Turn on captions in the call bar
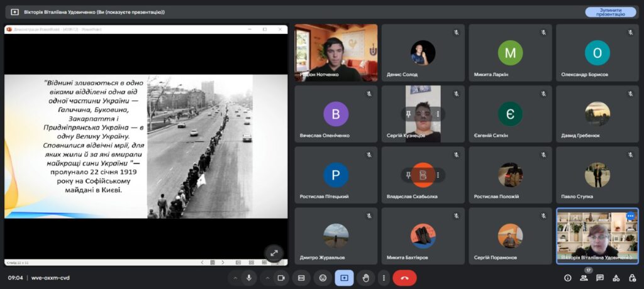 tap(301, 277)
